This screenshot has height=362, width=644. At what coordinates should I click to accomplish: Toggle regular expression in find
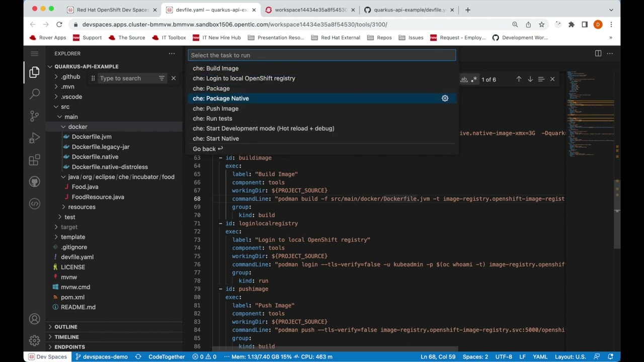(474, 79)
